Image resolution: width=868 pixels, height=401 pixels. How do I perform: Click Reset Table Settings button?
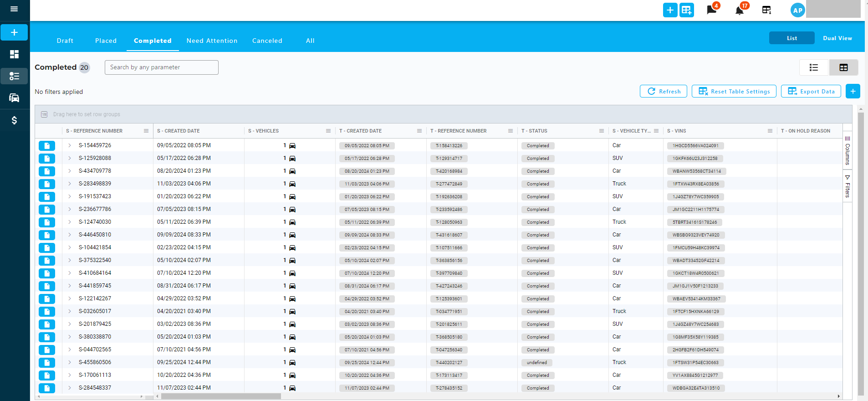click(734, 91)
